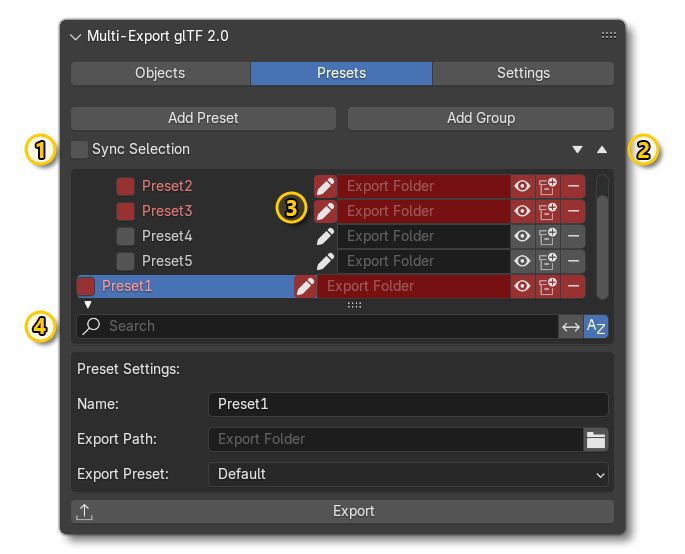The height and width of the screenshot is (554, 685).
Task: Click the Export Folder field of Preset3
Action: point(424,211)
